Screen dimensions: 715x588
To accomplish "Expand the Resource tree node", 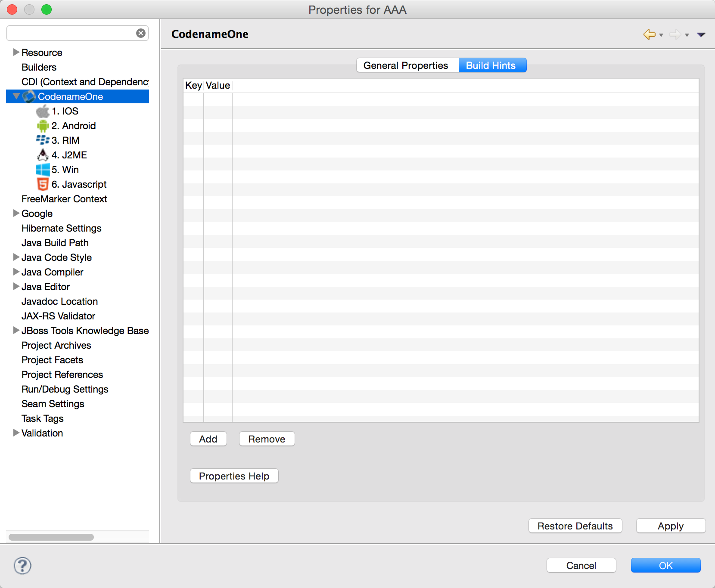I will 16,52.
